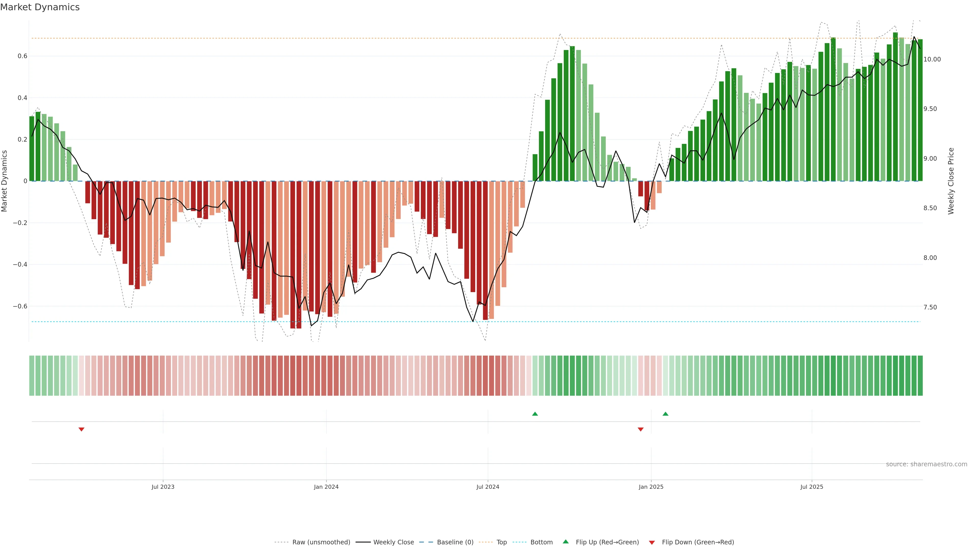Open the source: sharemaestro.com link

tap(926, 464)
